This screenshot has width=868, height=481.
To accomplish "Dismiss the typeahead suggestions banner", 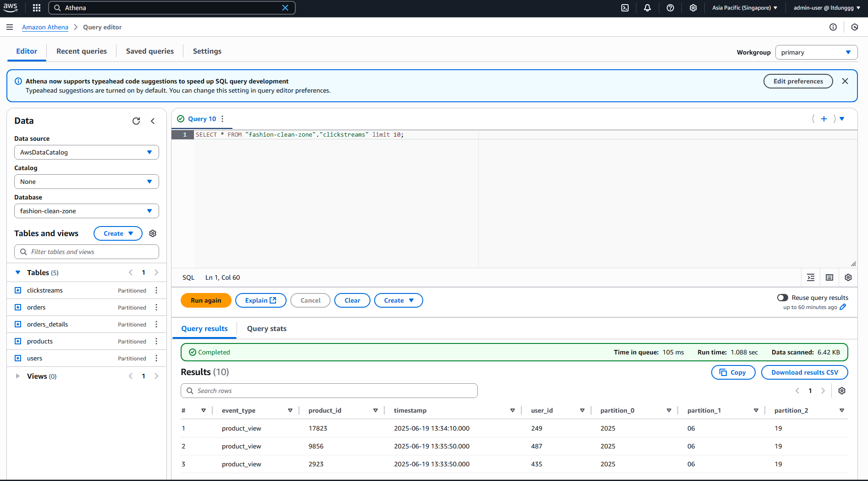I will click(845, 81).
